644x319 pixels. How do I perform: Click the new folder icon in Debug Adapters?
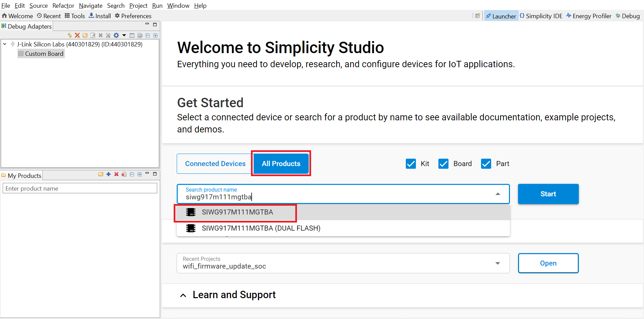coord(85,35)
